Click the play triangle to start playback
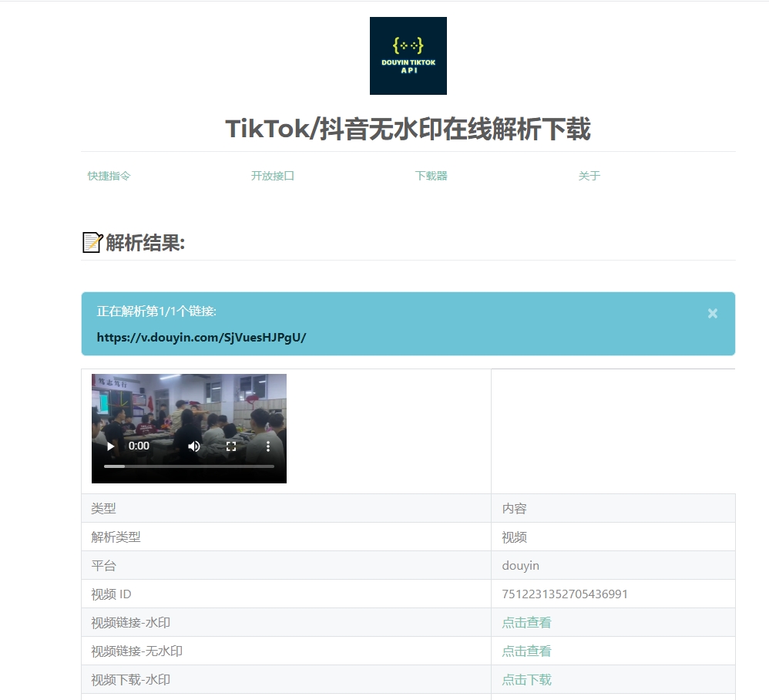 coord(110,446)
